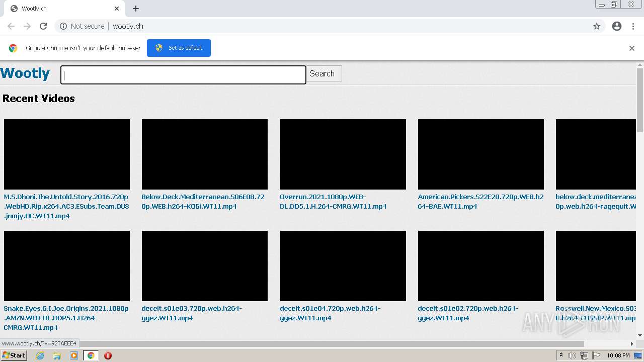Open M.S.Dhoni.The.Untold.Story video thumbnail
This screenshot has width=644, height=362.
click(67, 154)
